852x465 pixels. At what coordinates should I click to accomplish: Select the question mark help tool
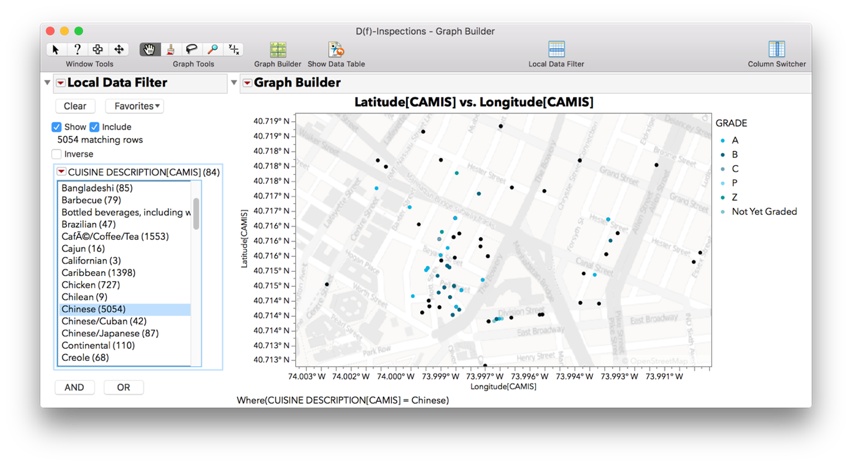[77, 49]
